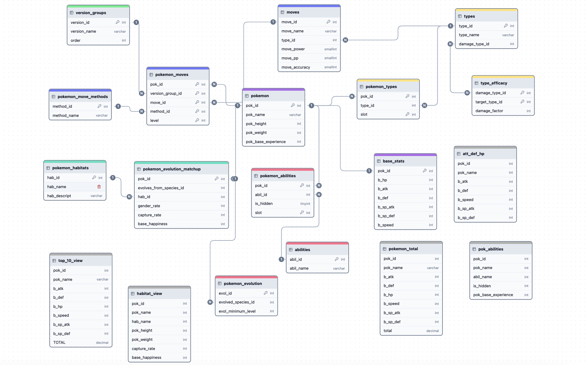Select is_hidden field in pokemon_abilities
The width and height of the screenshot is (588, 365).
[x=283, y=204]
